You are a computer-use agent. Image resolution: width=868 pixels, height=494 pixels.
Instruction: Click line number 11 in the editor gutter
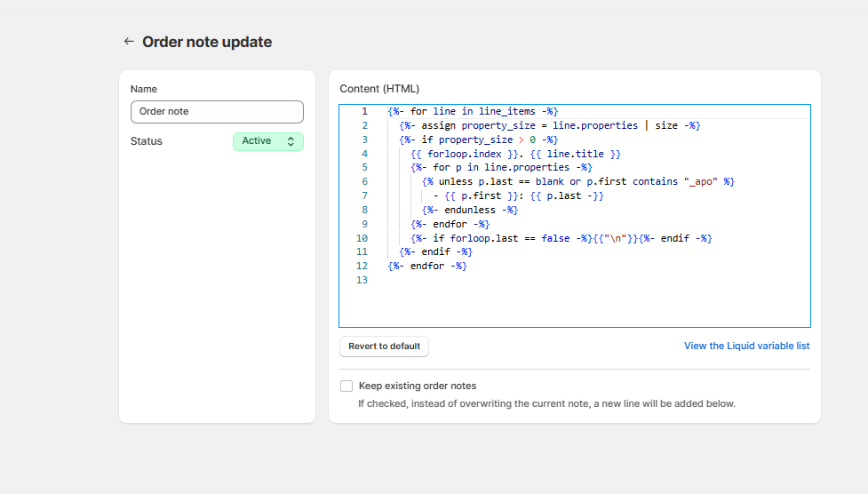pos(362,252)
